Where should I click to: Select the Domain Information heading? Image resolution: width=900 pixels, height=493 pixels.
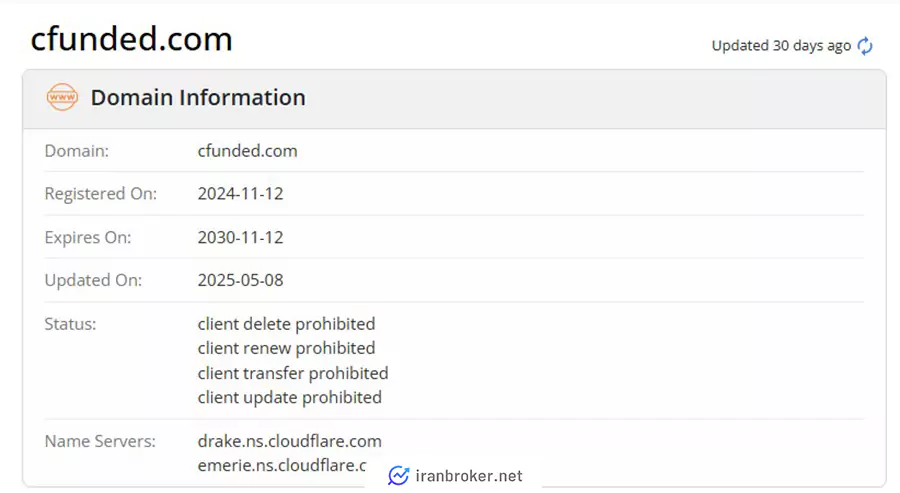(x=198, y=98)
